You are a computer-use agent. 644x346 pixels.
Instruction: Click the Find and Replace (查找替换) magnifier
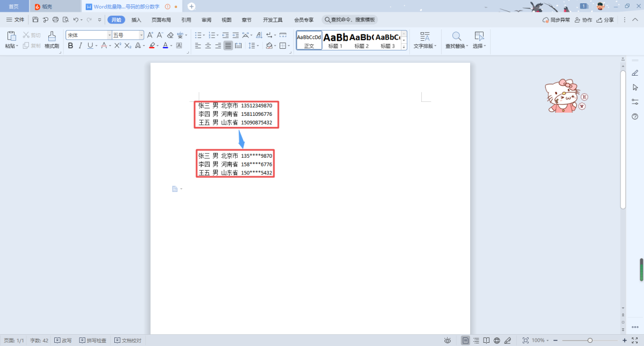tap(457, 36)
